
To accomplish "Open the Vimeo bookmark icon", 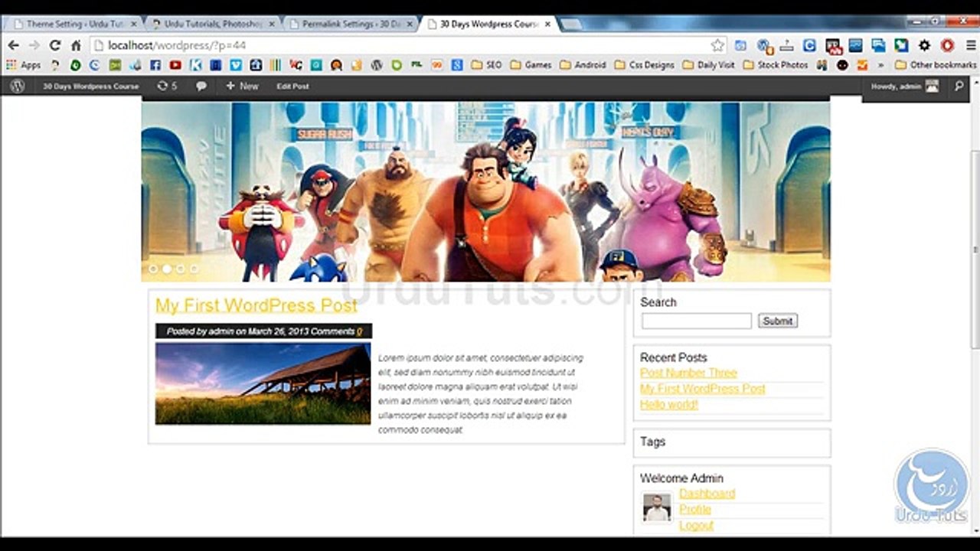I will pyautogui.click(x=236, y=65).
